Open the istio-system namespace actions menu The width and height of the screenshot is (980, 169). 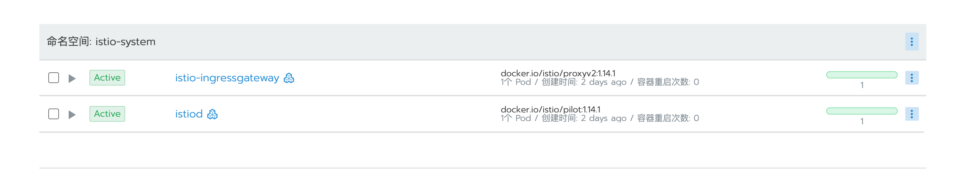tap(912, 42)
